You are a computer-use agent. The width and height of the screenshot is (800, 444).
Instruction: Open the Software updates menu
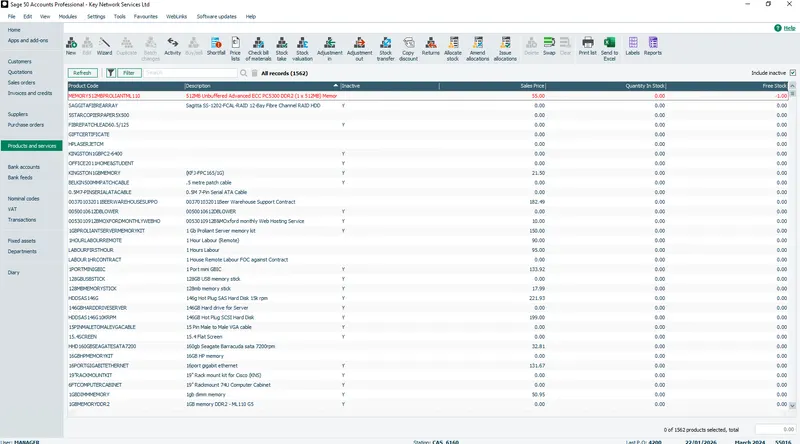click(216, 16)
